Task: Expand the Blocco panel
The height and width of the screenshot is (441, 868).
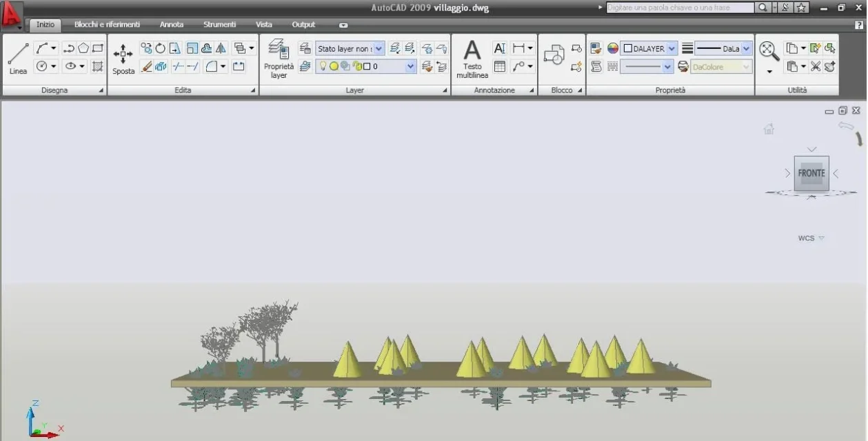Action: tap(580, 90)
